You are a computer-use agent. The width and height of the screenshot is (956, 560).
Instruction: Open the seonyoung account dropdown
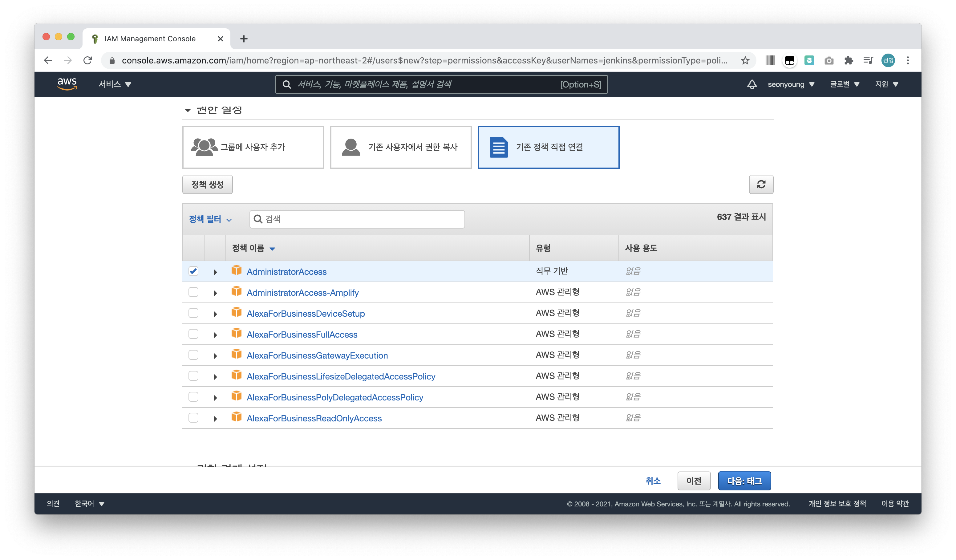(x=791, y=84)
